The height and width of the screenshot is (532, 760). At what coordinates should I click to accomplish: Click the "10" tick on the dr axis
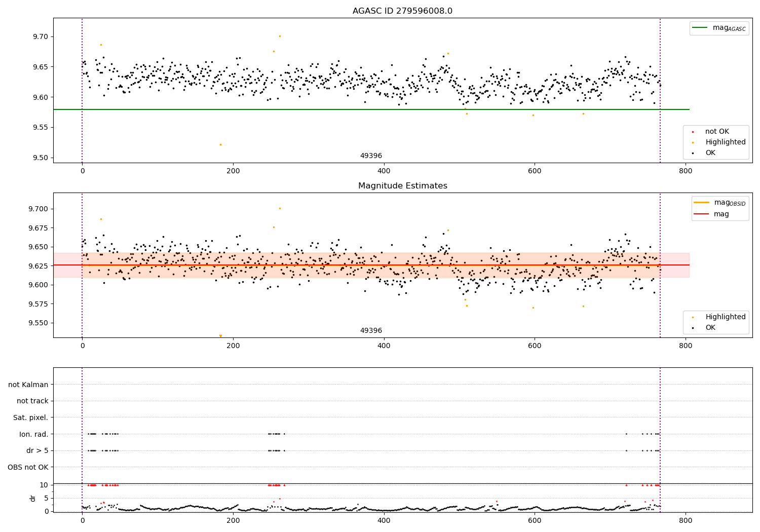(44, 485)
